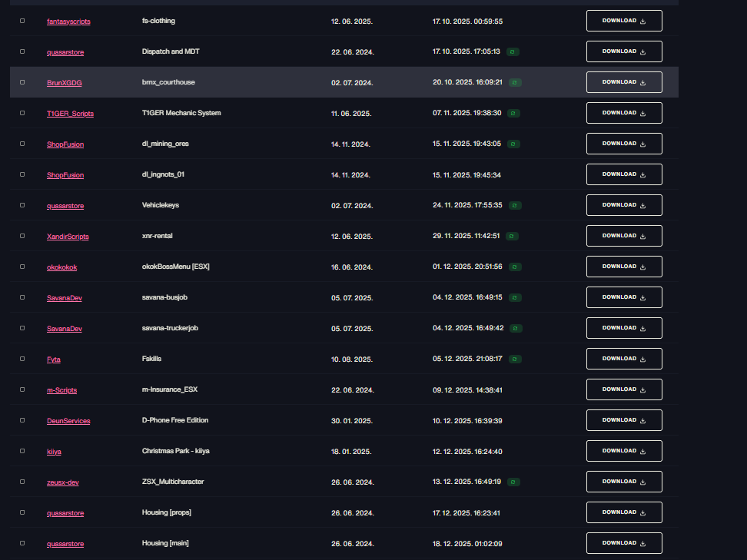747x560 pixels.
Task: Download Dispatch and MDT
Action: [624, 51]
